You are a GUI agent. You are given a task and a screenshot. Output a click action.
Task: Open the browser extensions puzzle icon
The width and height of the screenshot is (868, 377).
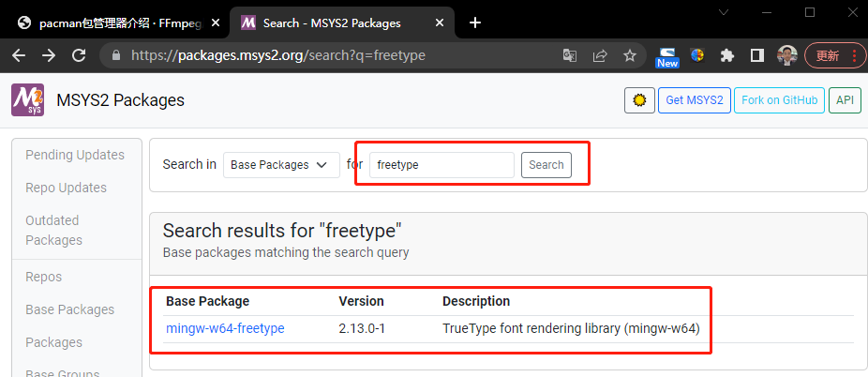tap(726, 55)
